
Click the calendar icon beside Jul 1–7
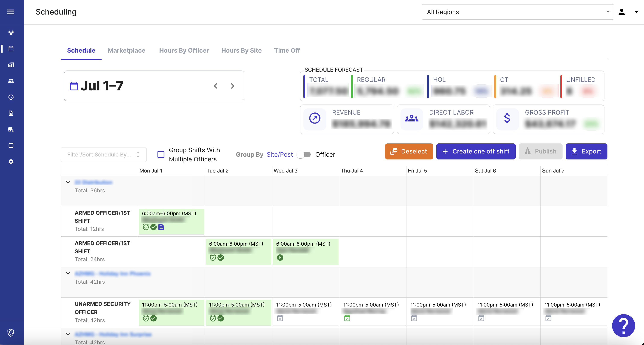[74, 86]
